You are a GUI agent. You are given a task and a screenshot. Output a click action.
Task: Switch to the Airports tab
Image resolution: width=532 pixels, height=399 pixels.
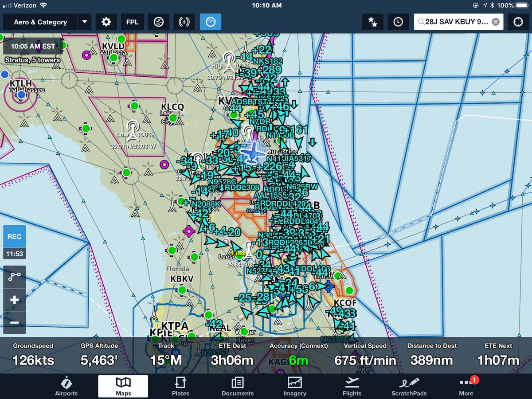(x=66, y=386)
